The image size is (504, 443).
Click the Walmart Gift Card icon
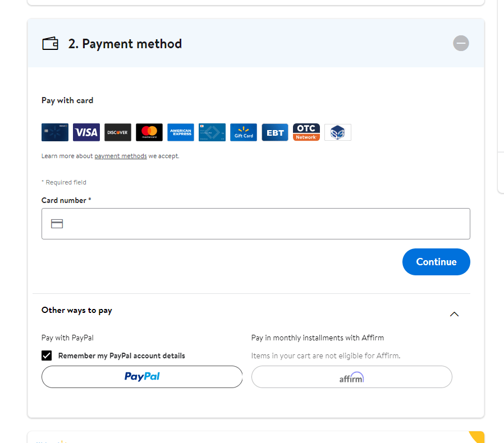click(x=244, y=132)
